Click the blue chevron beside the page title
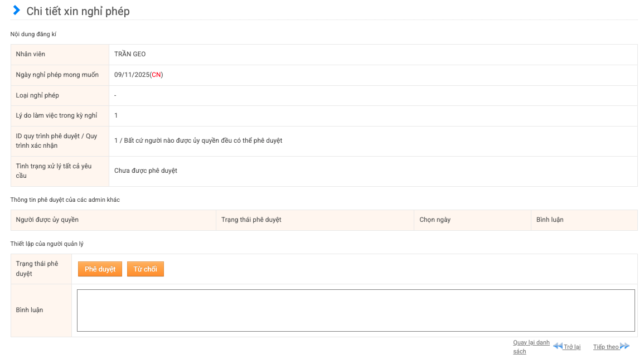This screenshot has height=359, width=644. 17,11
